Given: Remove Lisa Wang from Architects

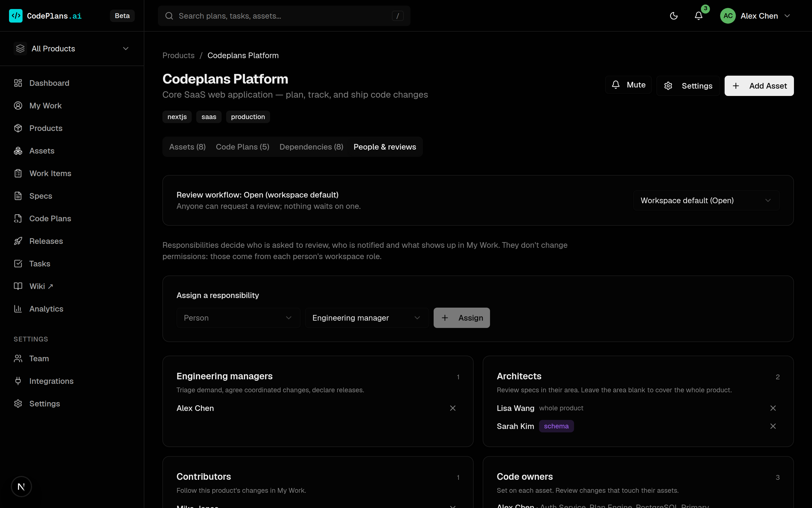Looking at the screenshot, I should (x=773, y=408).
